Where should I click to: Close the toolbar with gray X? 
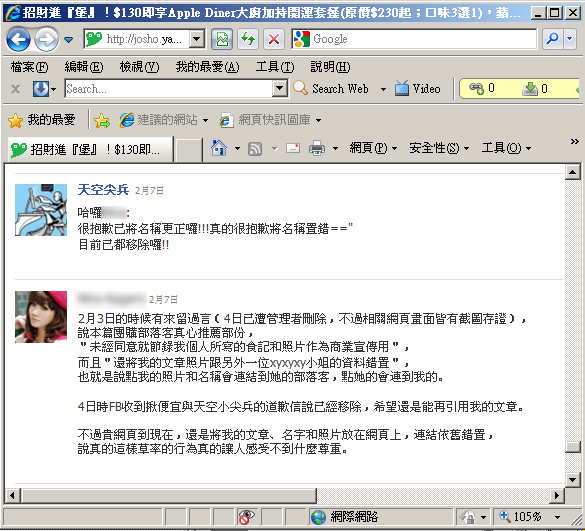15,89
